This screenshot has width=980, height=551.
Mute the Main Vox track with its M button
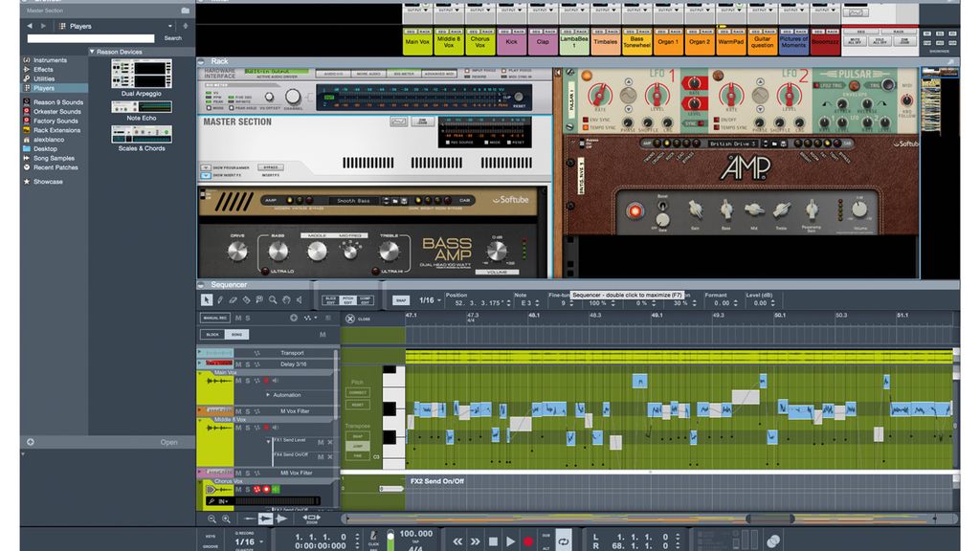point(237,380)
